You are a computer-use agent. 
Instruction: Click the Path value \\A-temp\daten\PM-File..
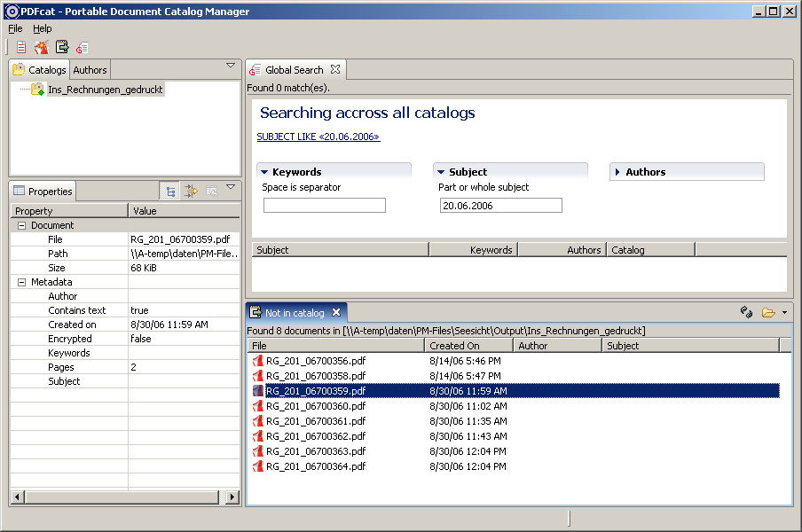click(x=185, y=254)
